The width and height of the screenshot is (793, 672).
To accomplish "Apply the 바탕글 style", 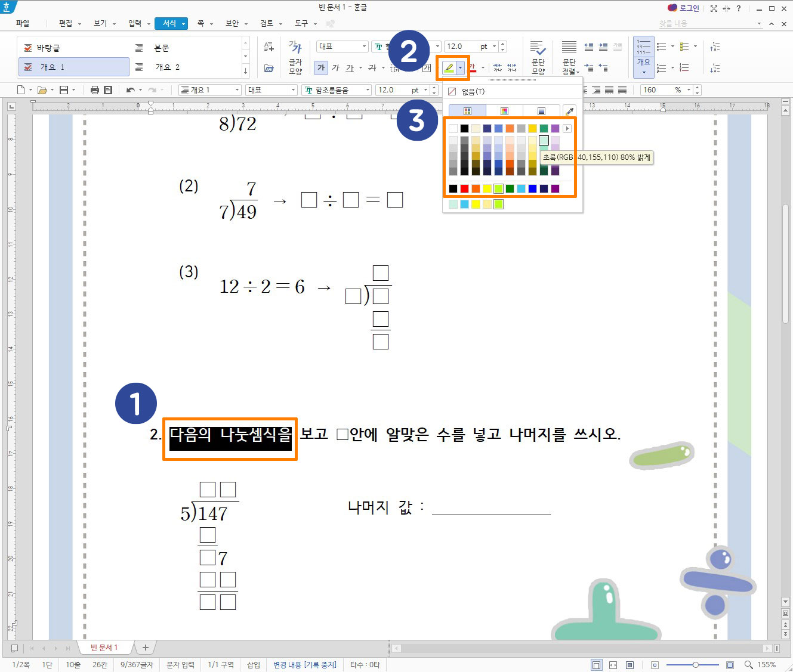I will click(74, 48).
